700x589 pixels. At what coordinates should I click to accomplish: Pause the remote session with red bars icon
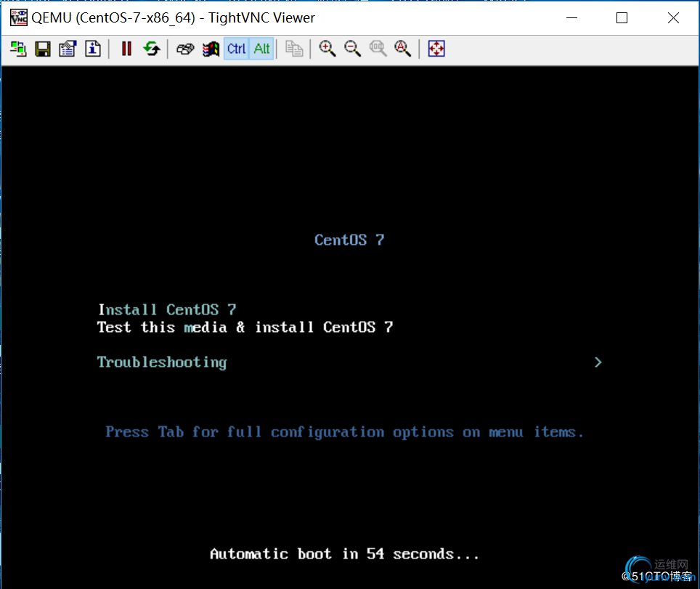(126, 49)
